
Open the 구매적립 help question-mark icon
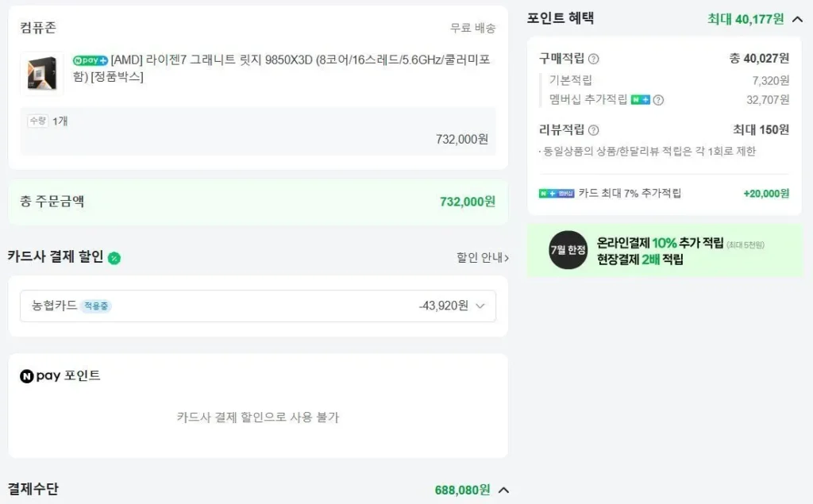pyautogui.click(x=594, y=59)
